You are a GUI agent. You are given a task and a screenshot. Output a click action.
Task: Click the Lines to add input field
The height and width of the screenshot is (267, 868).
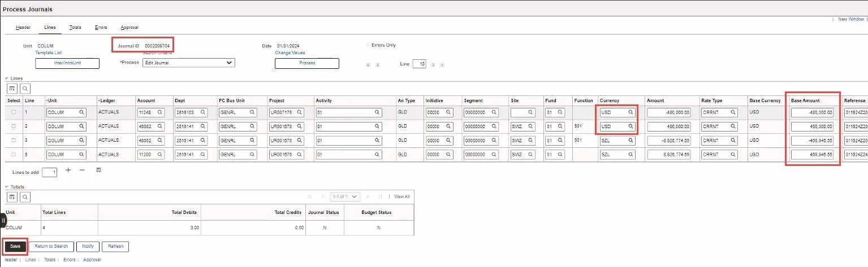pyautogui.click(x=50, y=172)
